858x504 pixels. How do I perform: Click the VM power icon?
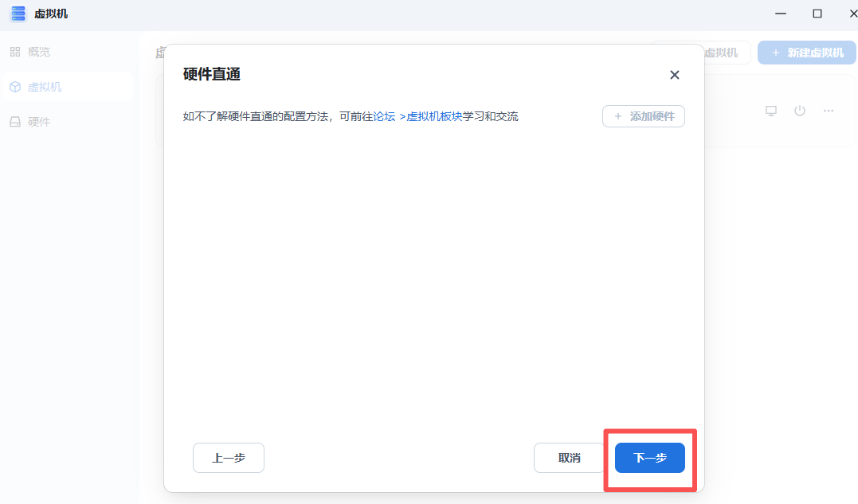pos(799,111)
